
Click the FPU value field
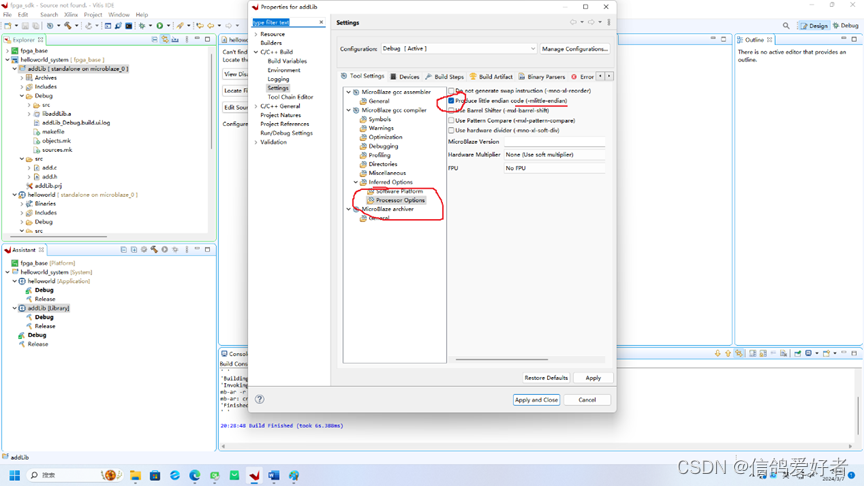554,168
